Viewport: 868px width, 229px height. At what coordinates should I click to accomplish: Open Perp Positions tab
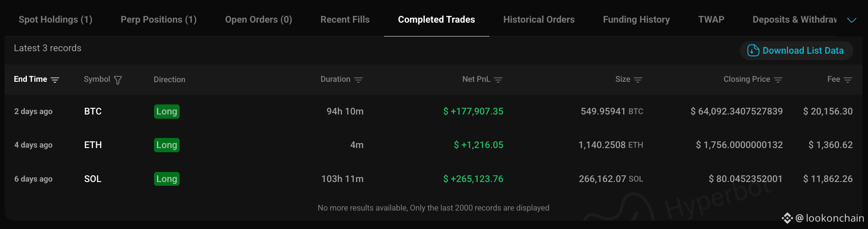click(159, 20)
